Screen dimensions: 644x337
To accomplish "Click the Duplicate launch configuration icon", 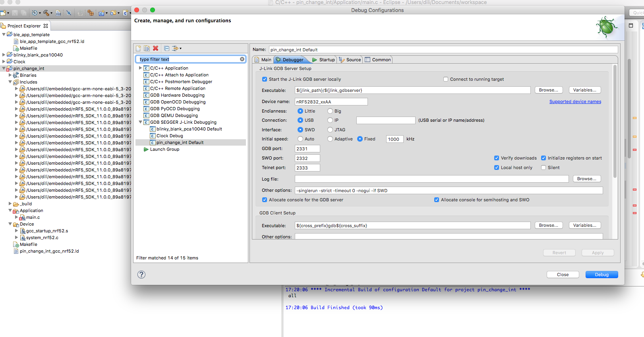I will (147, 49).
